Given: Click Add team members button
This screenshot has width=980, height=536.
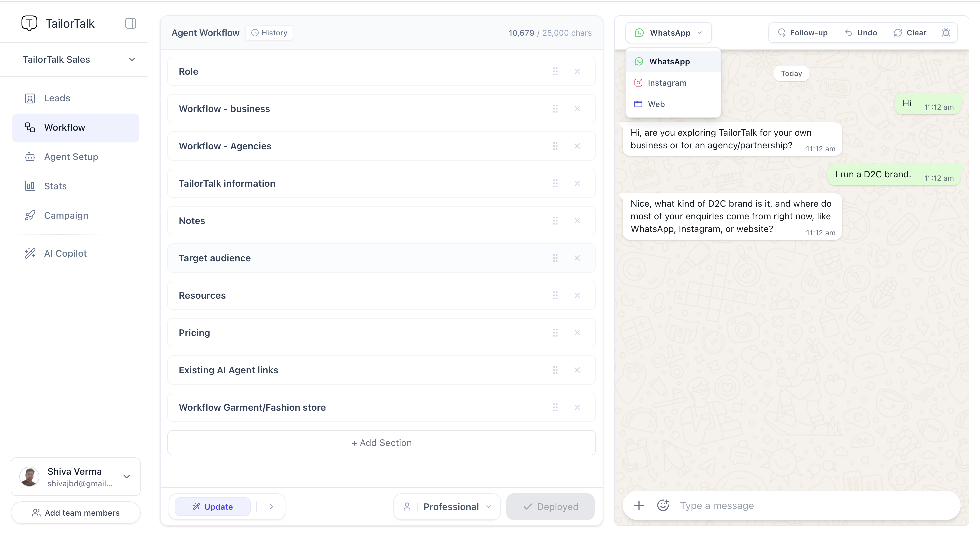Looking at the screenshot, I should 76,513.
